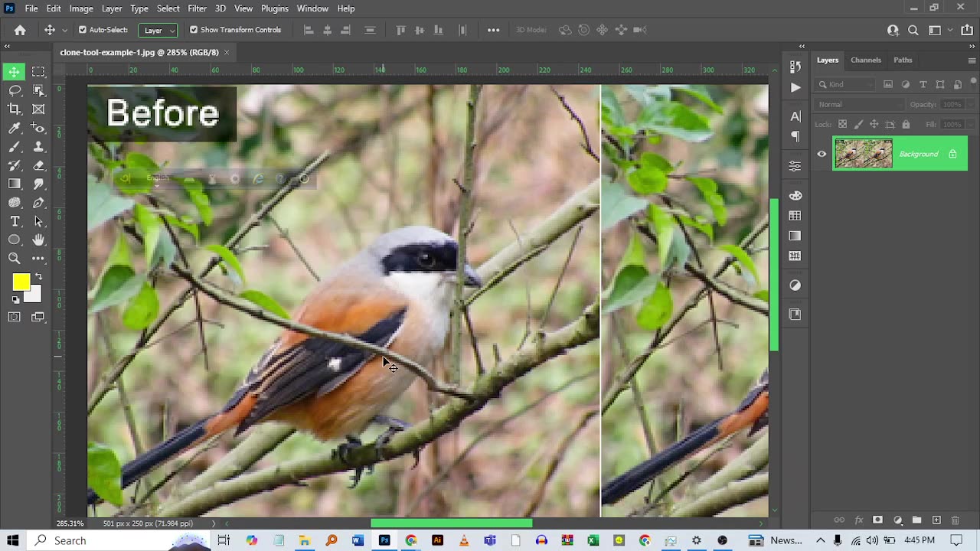Open the Image menu

pyautogui.click(x=81, y=8)
